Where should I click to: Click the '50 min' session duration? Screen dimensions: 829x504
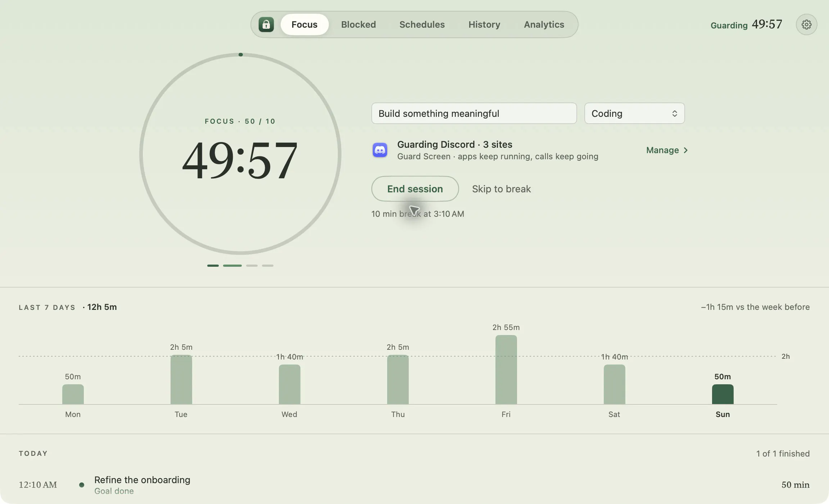(796, 485)
